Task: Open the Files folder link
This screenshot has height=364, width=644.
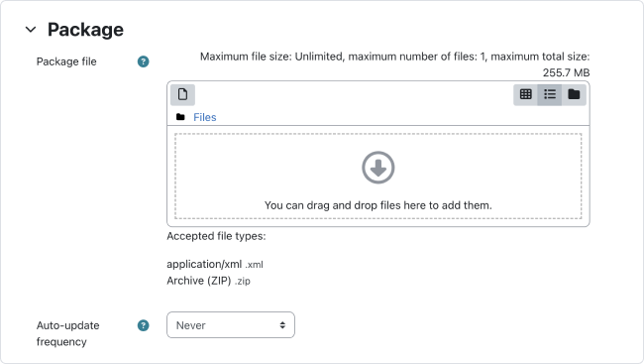Action: coord(204,117)
